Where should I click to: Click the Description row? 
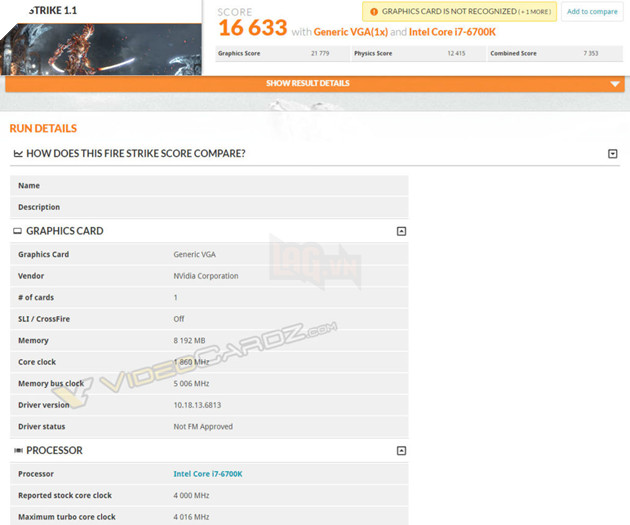[209, 207]
